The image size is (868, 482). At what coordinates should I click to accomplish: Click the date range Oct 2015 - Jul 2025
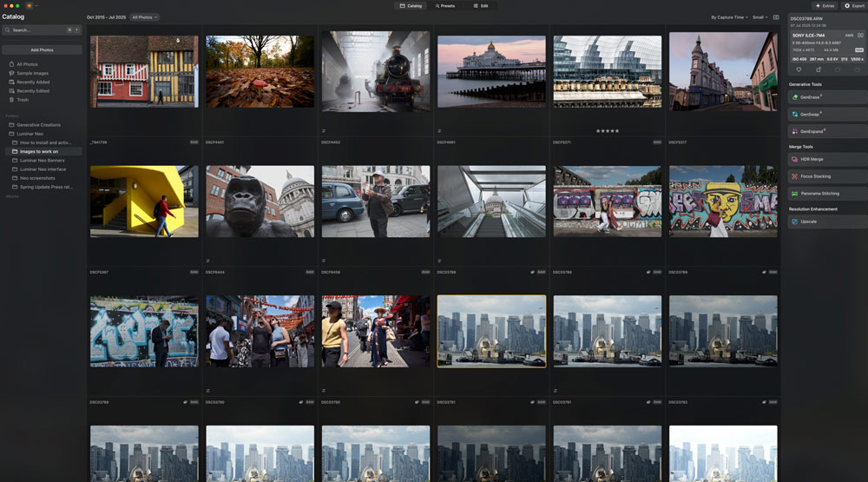tap(106, 17)
